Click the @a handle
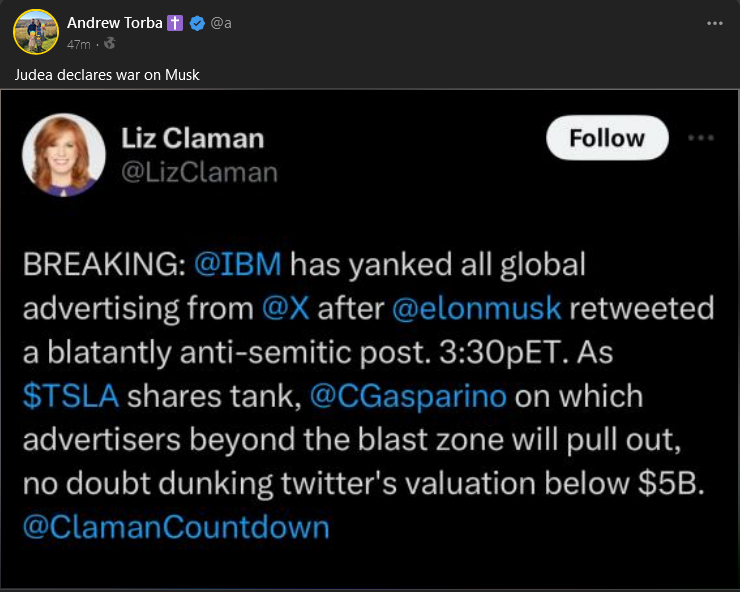Image resolution: width=740 pixels, height=592 pixels. [221, 23]
